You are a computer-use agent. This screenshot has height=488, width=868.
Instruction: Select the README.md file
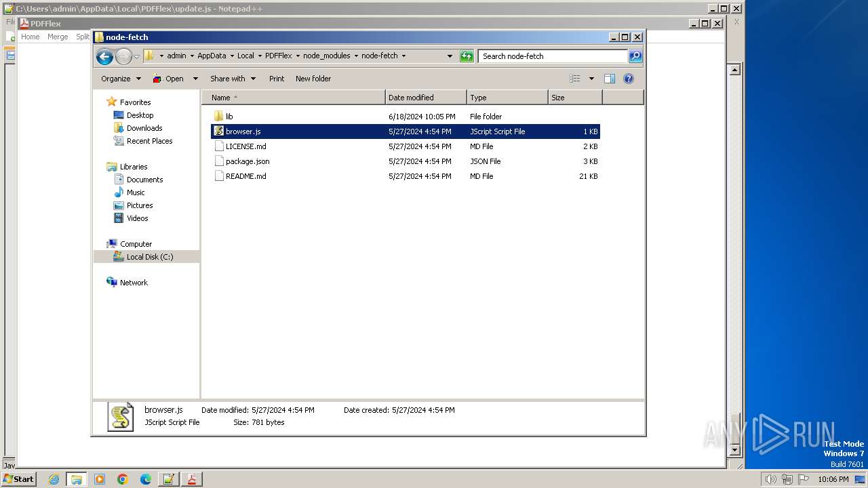[406, 176]
